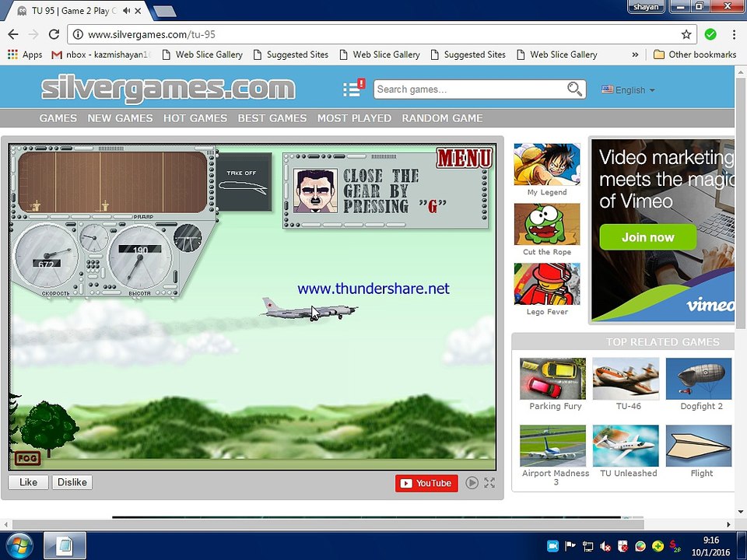Image resolution: width=747 pixels, height=560 pixels.
Task: Open the RANDOM GAME menu item
Action: [442, 118]
